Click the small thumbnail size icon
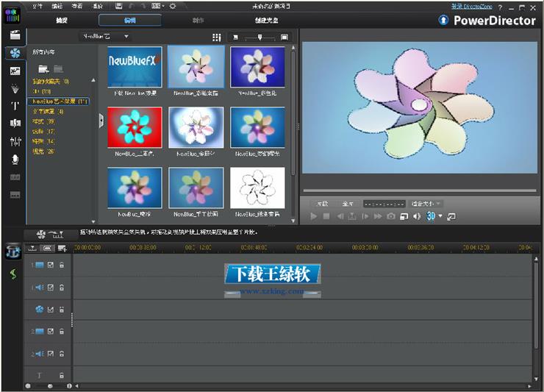544x392 pixels. [x=235, y=38]
